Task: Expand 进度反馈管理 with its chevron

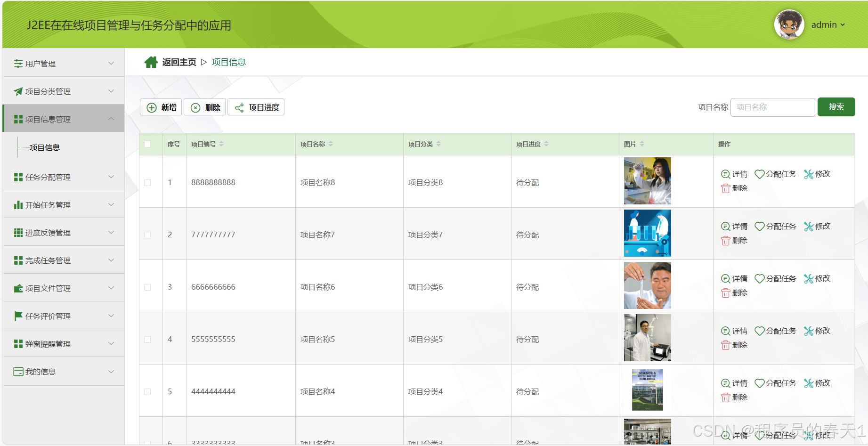Action: point(111,232)
